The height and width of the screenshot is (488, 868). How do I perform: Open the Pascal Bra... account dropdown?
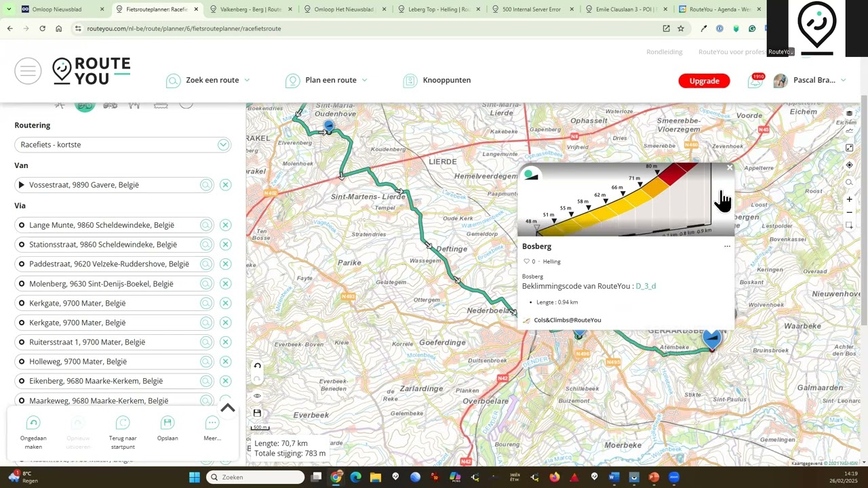(x=810, y=80)
